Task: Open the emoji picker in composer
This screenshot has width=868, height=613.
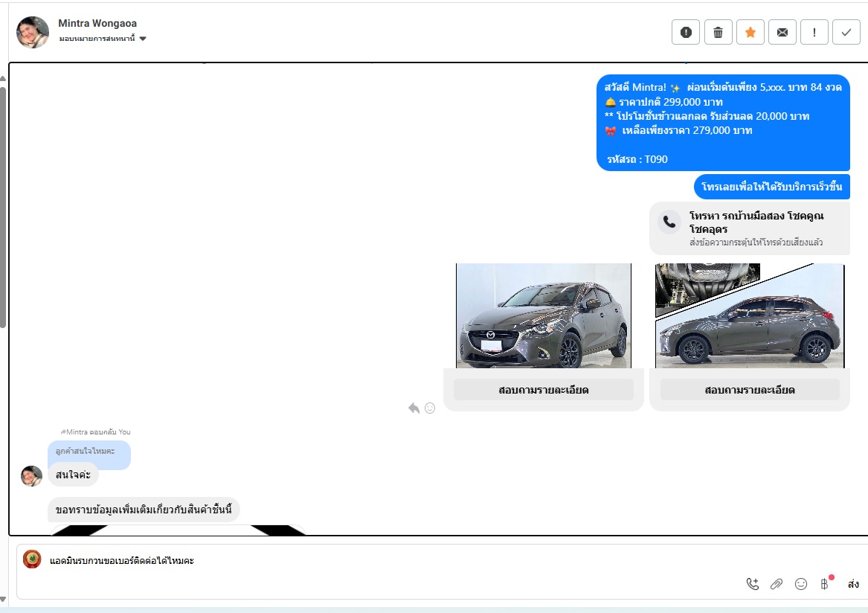Action: (801, 584)
